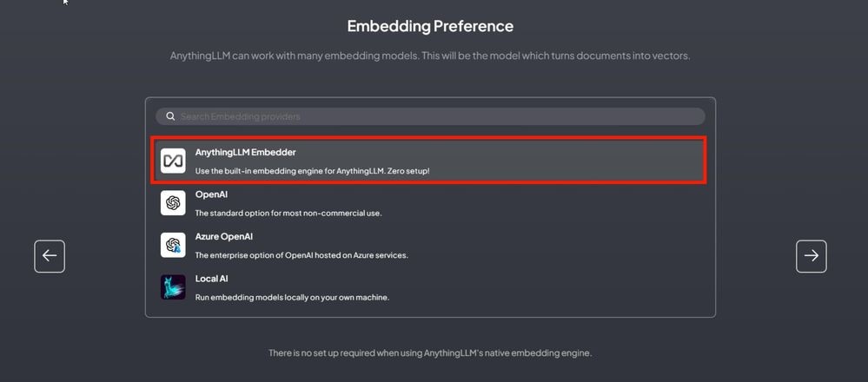The height and width of the screenshot is (382, 868).
Task: Click 'Run embedding models locally' description
Action: 292,298
